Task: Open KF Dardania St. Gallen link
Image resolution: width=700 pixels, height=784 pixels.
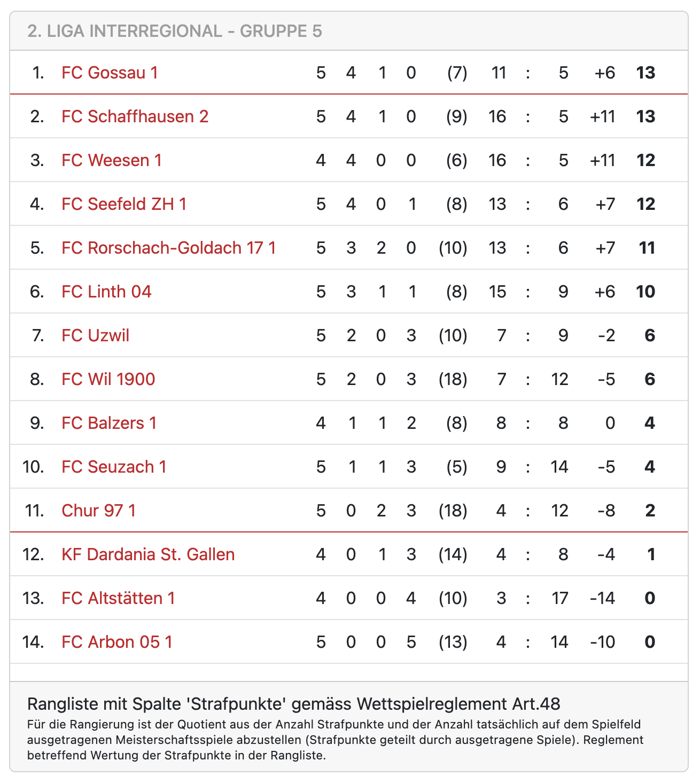Action: pyautogui.click(x=148, y=554)
